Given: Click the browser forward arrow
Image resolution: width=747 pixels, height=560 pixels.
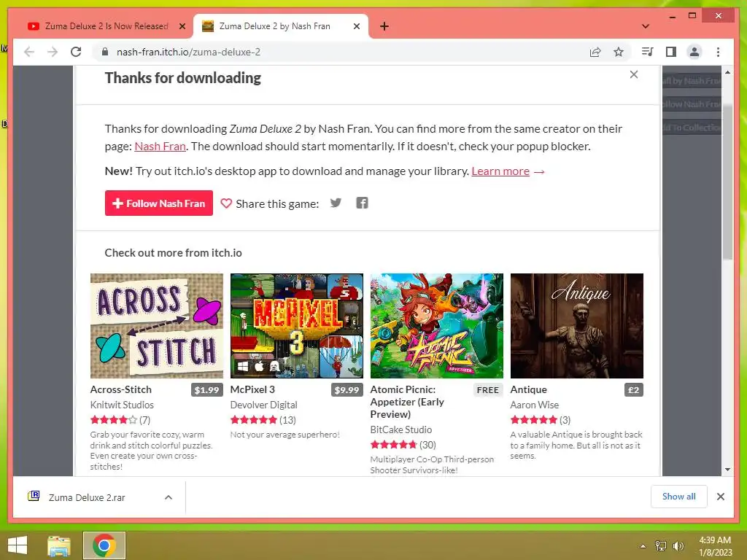Looking at the screenshot, I should click(53, 52).
